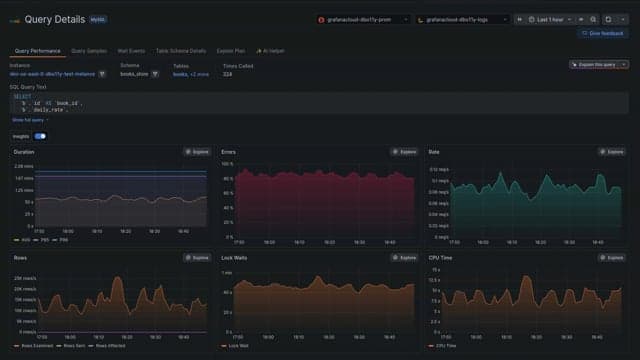Click the Prometheus datasource icon in the top bar

pos(322,20)
